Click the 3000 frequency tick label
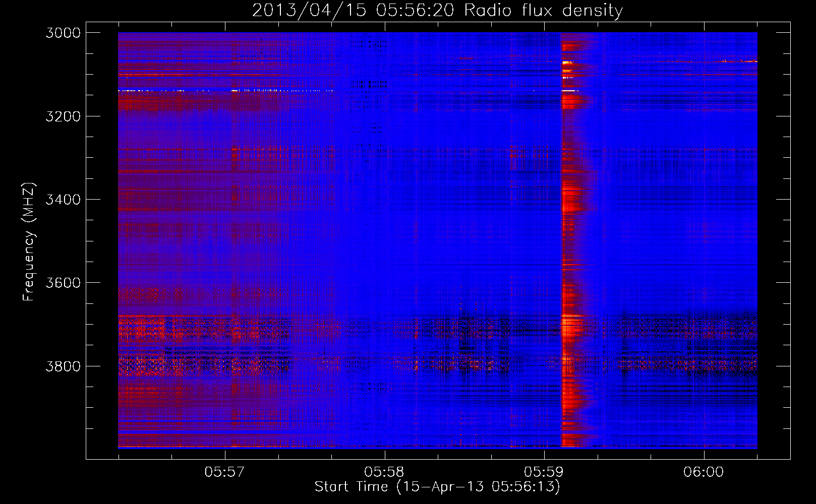 [63, 33]
